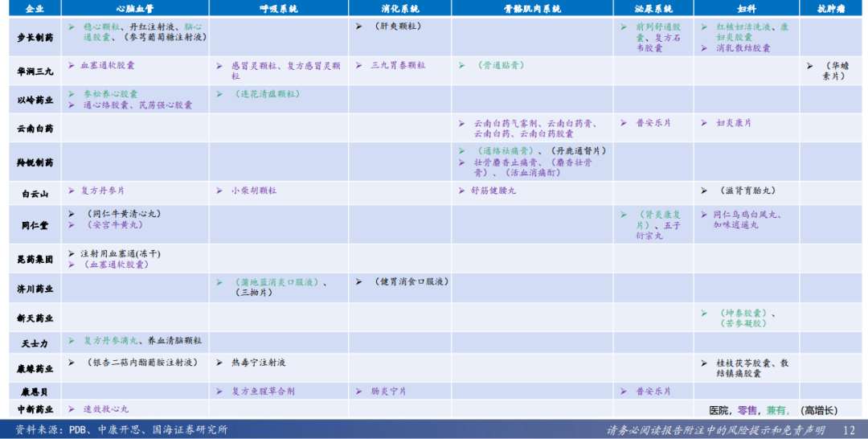Click the (丹鹿通督片) entry
Viewport: 868px width, 439px height.
pos(579,151)
